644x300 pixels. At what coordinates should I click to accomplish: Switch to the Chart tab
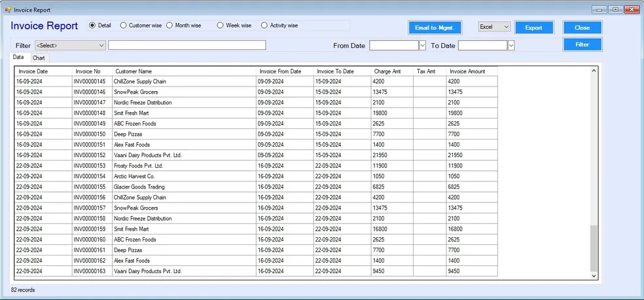point(39,58)
